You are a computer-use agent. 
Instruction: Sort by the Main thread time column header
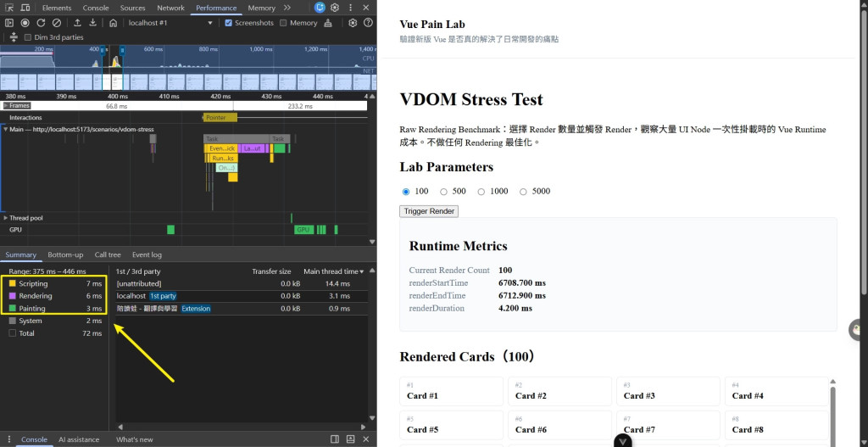coord(334,271)
